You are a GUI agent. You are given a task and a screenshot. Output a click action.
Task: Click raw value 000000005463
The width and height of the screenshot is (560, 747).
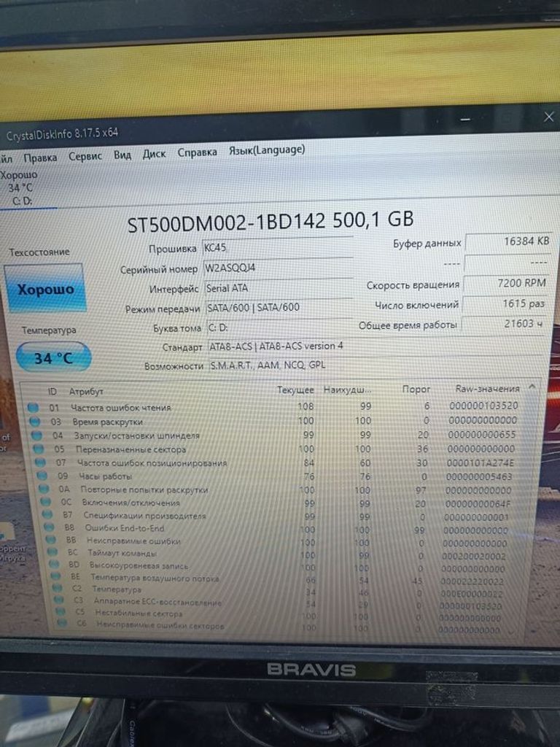[479, 476]
